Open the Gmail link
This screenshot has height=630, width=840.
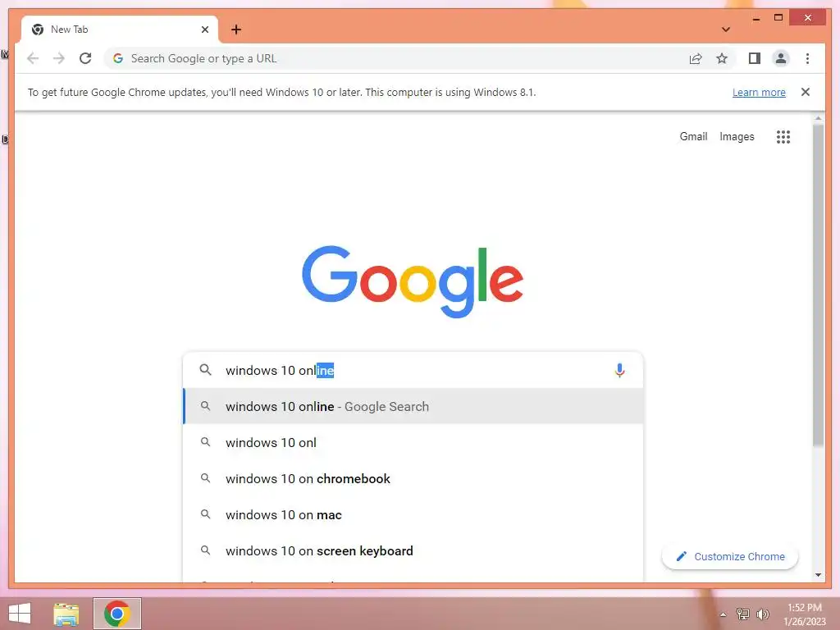(693, 137)
